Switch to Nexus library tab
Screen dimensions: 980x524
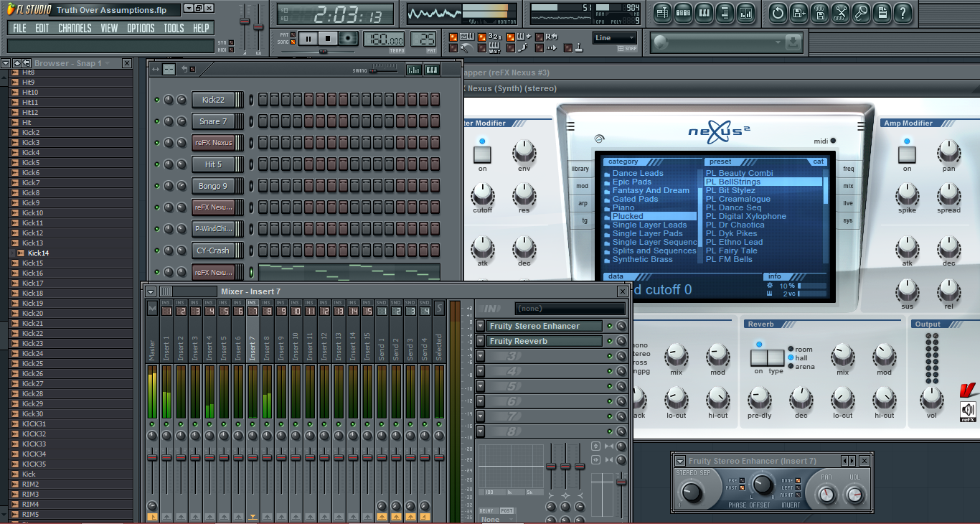coord(580,169)
